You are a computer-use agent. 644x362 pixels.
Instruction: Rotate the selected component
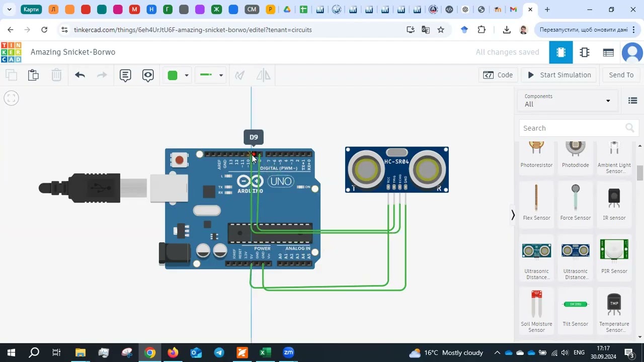pyautogui.click(x=239, y=75)
